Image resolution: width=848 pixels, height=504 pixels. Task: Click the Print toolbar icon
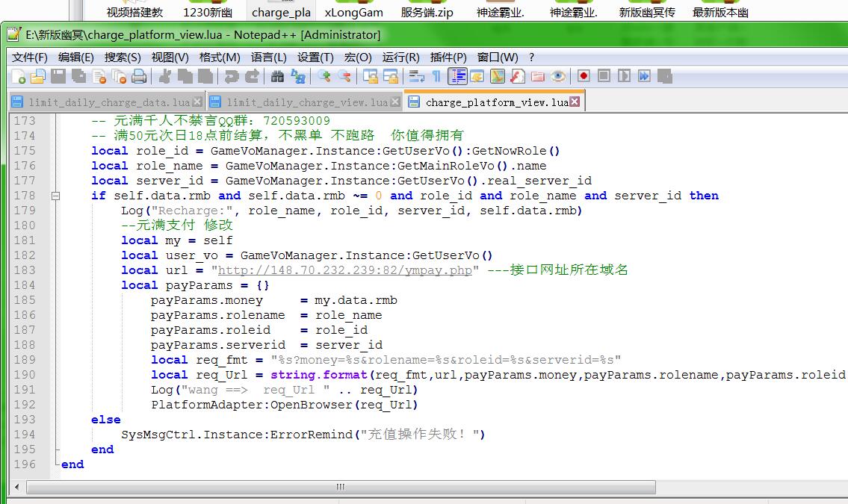click(139, 76)
